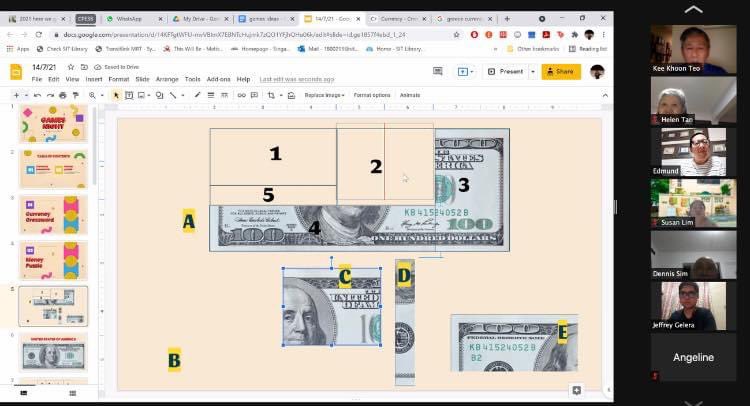750x406 pixels.
Task: Select the Line tool
Action: [173, 95]
